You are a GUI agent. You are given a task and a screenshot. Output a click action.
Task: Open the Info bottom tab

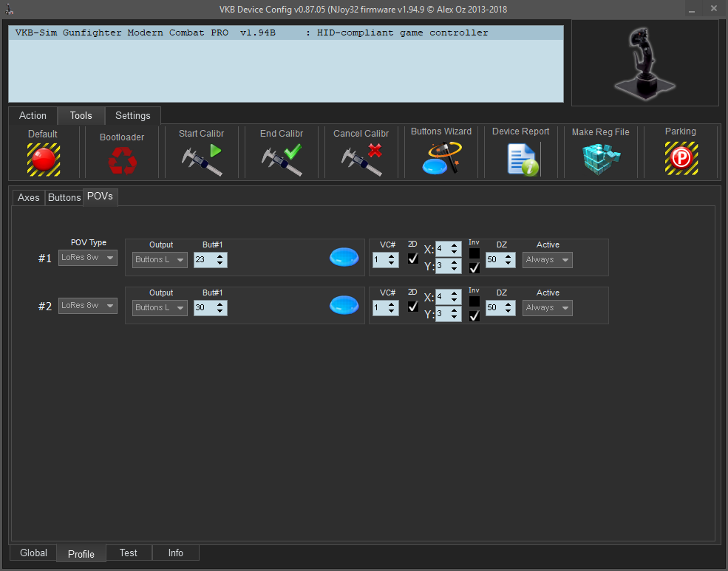(x=175, y=553)
